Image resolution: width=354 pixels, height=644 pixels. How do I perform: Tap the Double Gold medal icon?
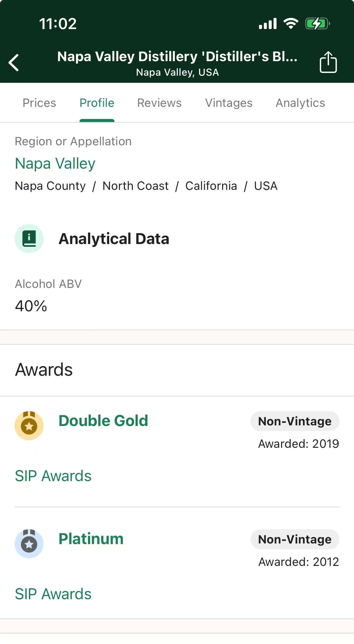point(29,425)
